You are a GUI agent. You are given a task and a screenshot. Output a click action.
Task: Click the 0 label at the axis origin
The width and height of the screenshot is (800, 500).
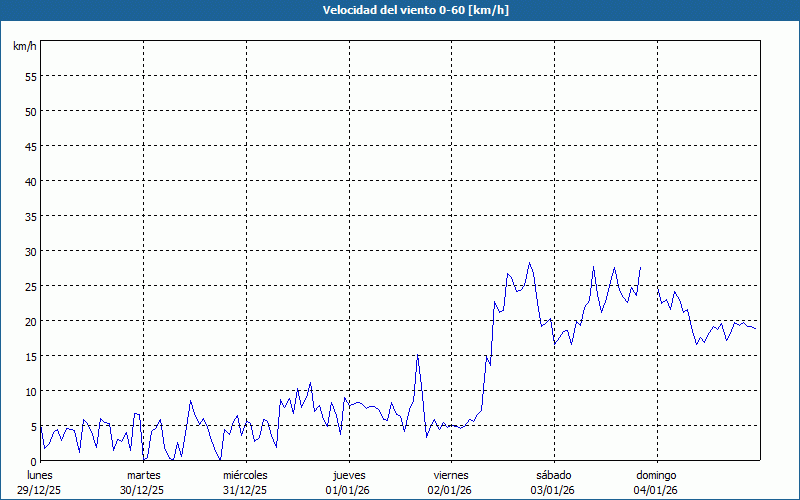pyautogui.click(x=33, y=461)
